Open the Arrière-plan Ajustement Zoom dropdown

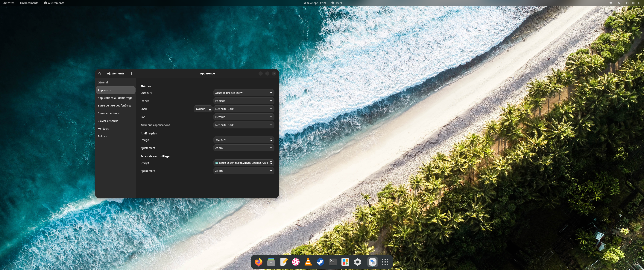pos(244,148)
